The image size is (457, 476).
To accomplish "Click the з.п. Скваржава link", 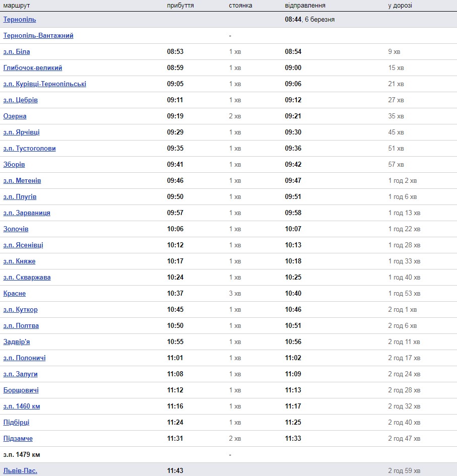I will (x=27, y=277).
